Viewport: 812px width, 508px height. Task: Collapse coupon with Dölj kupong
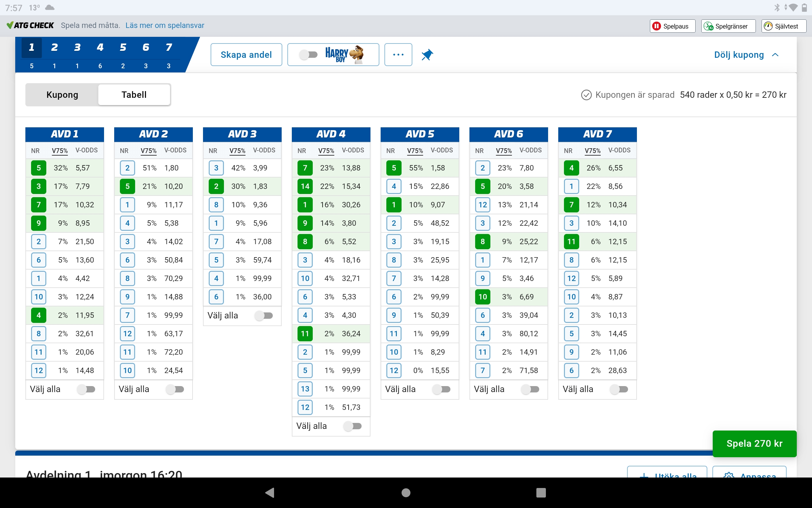pyautogui.click(x=746, y=55)
